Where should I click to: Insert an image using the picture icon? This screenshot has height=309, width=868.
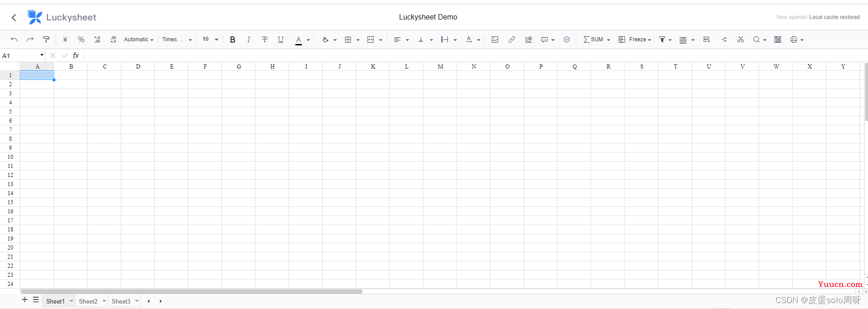click(495, 39)
